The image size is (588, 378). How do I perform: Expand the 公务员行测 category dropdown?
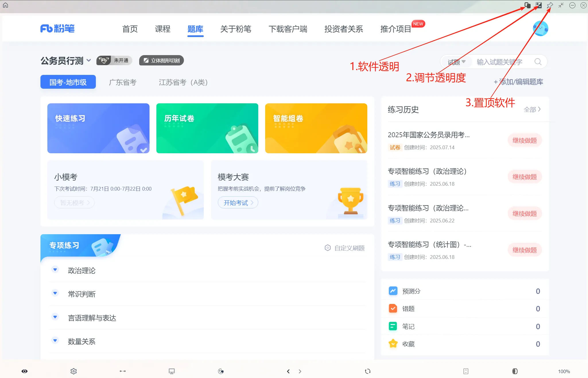coord(89,61)
